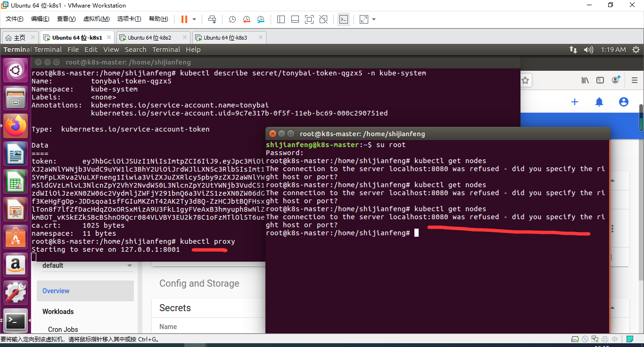Open Ubuntu Software from the launcher
The height and width of the screenshot is (347, 644).
point(16,237)
